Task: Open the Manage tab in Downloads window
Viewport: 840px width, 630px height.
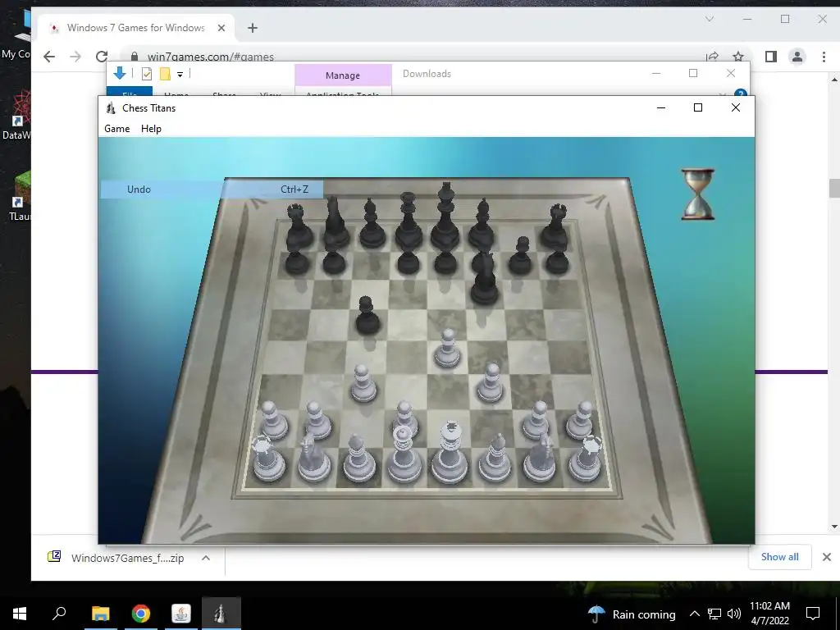Action: 343,75
